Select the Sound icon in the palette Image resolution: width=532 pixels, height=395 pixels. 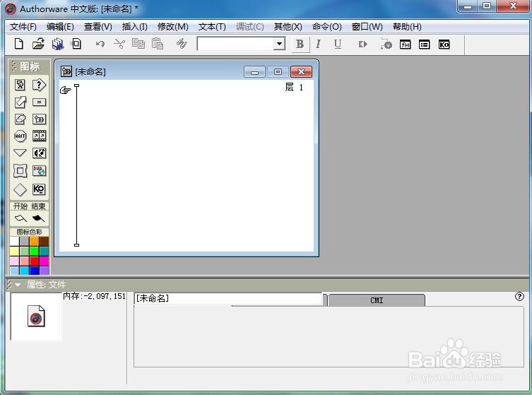click(39, 153)
